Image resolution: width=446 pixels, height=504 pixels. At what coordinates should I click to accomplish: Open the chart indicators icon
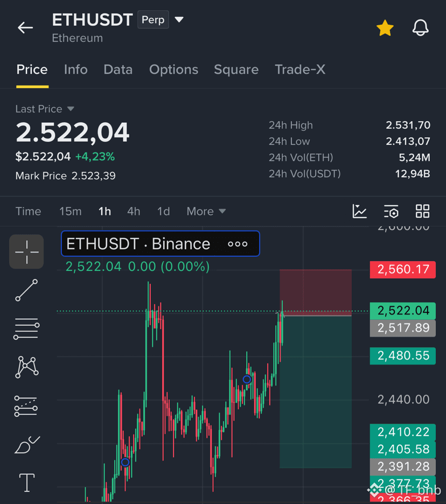pyautogui.click(x=359, y=211)
